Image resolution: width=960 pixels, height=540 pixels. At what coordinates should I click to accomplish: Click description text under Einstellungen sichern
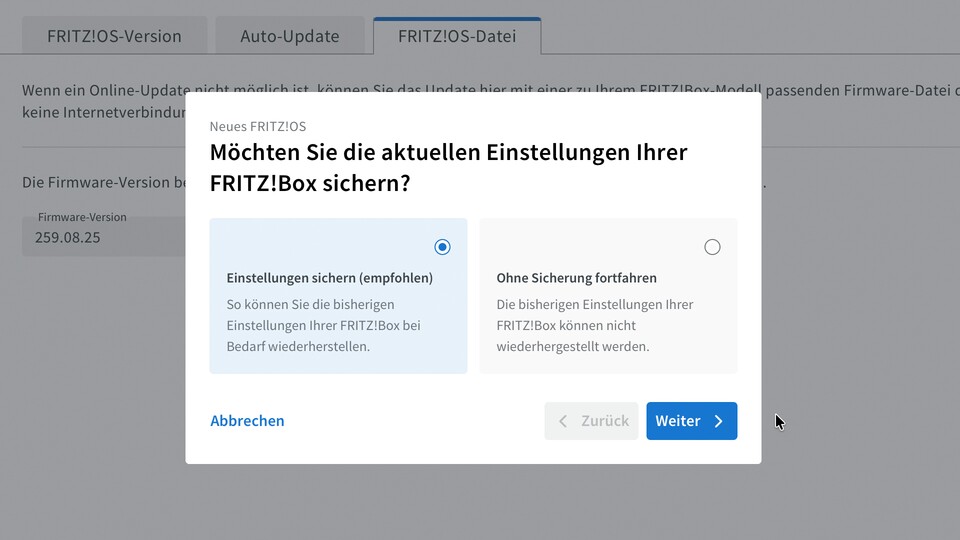(323, 325)
